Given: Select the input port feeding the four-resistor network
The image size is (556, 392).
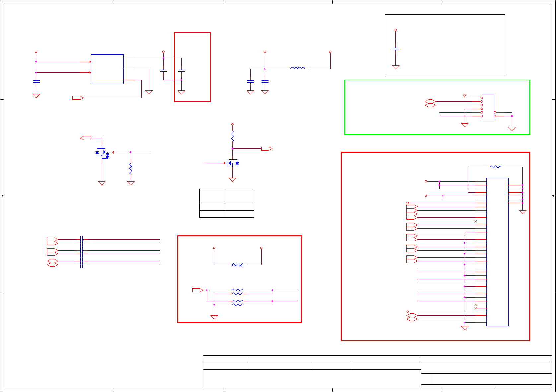Looking at the screenshot, I should tap(198, 290).
